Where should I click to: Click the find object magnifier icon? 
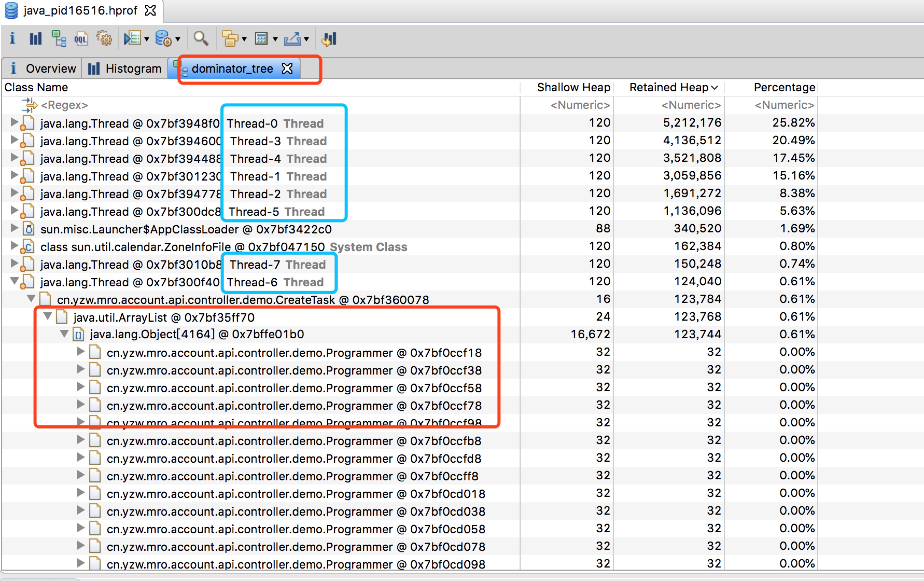coord(201,39)
